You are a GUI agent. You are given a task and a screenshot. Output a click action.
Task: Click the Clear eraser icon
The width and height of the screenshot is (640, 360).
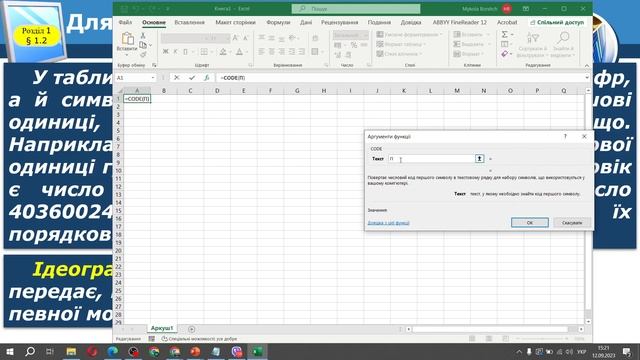[504, 54]
